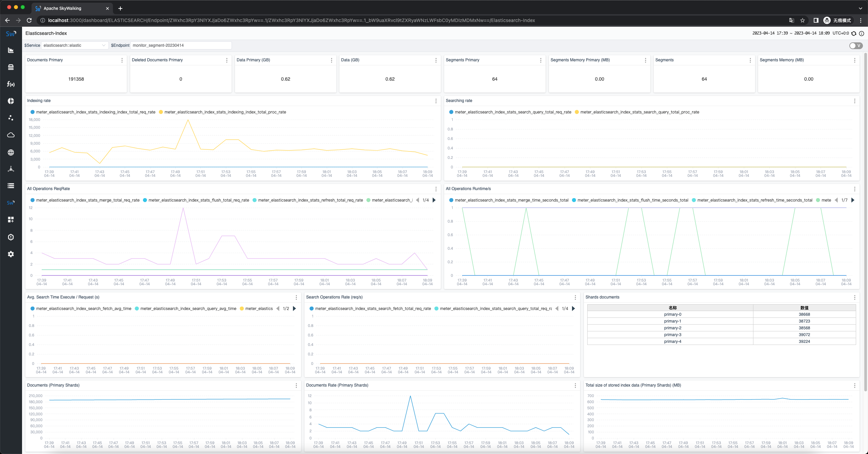The image size is (868, 454).
Task: Open the database sidebar icon
Action: tap(11, 67)
